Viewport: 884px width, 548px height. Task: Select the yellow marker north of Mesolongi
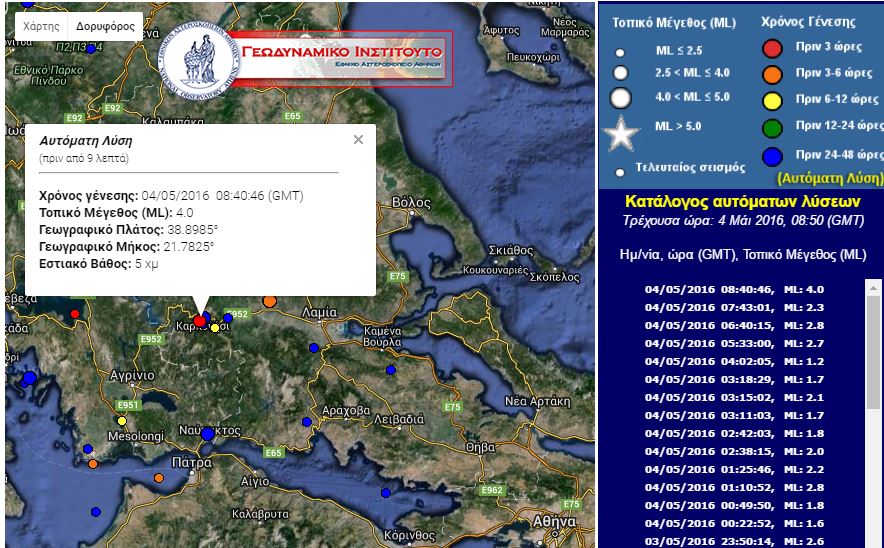[122, 421]
